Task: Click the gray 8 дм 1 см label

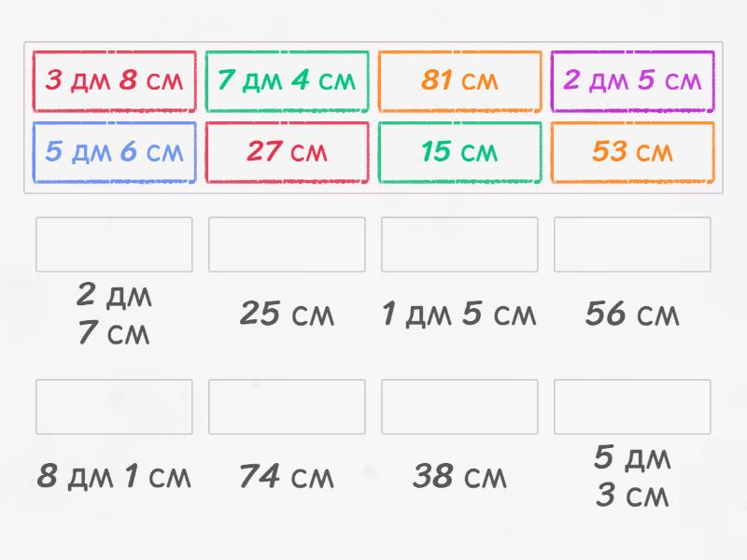Action: 114,477
